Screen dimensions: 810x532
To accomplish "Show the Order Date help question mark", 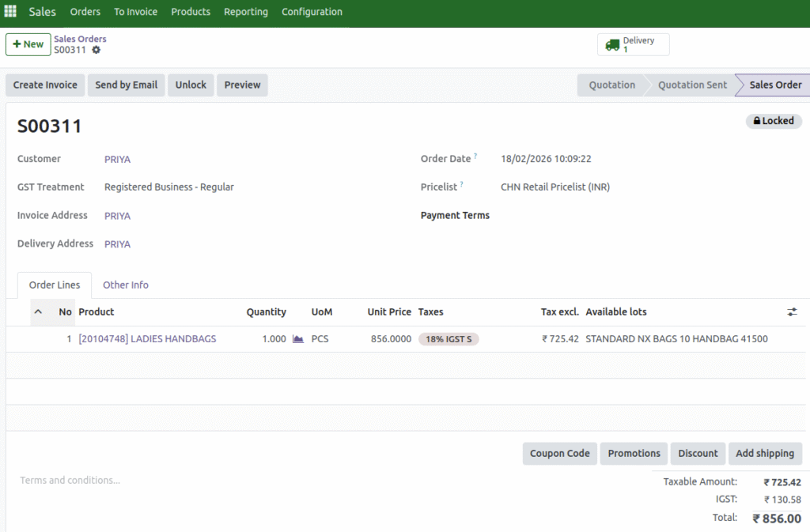I will point(474,155).
